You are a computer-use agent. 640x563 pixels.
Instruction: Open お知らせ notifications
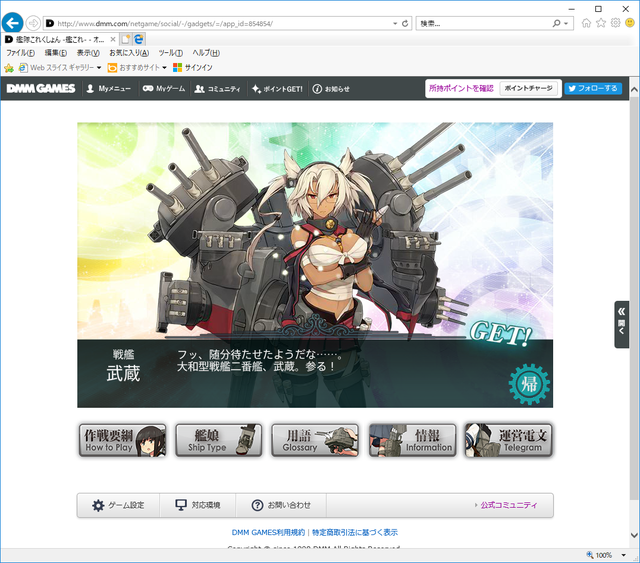point(331,89)
